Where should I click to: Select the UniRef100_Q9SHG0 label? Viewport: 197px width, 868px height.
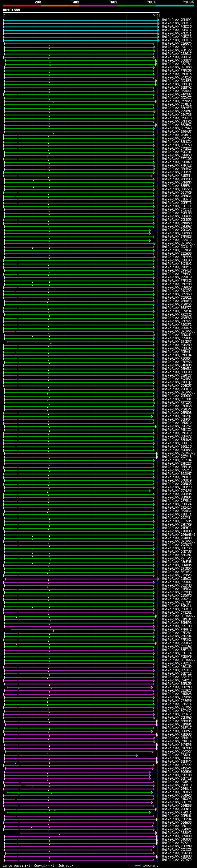pyautogui.click(x=177, y=643)
